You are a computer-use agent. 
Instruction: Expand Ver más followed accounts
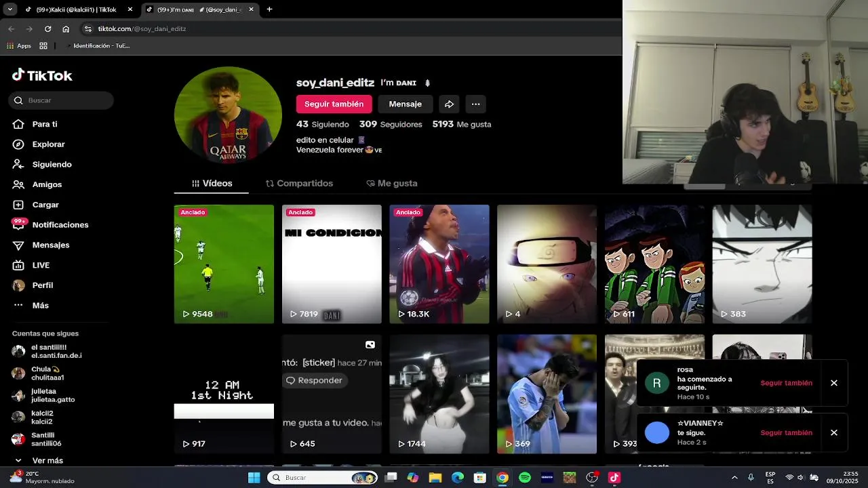[39, 460]
